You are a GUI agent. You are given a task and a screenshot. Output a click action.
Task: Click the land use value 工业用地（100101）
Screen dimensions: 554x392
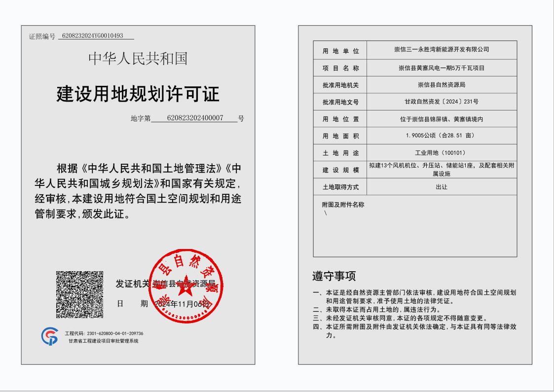442,153
